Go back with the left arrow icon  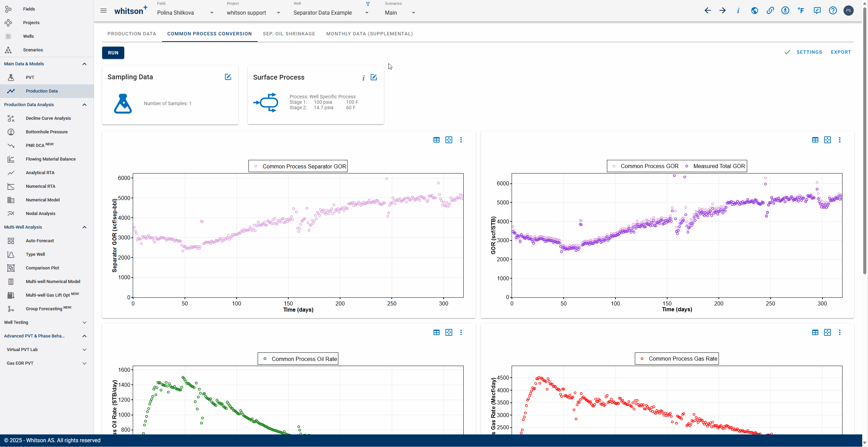click(708, 11)
